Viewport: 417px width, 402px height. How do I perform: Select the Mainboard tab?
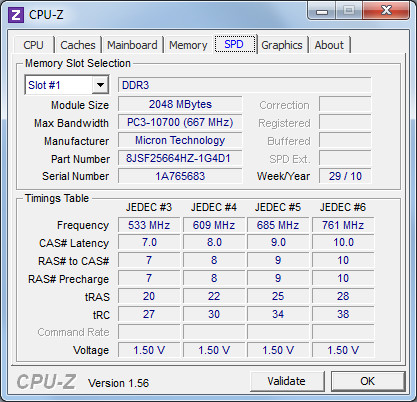pos(132,45)
